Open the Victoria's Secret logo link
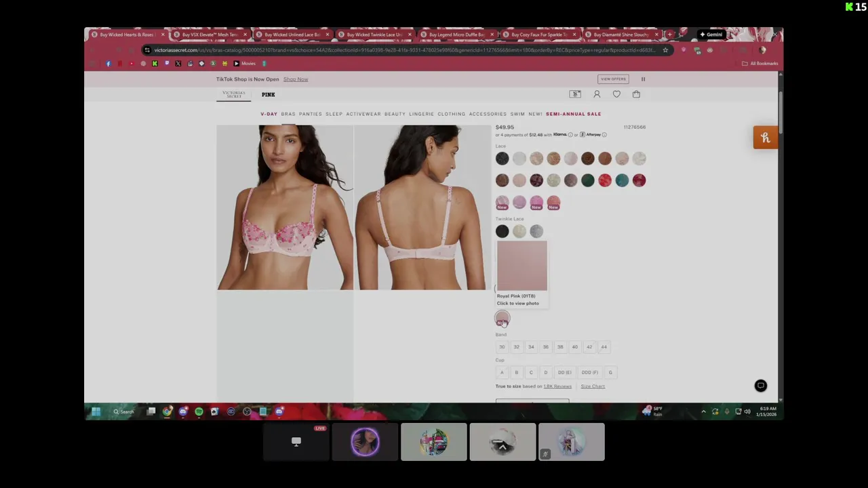868x488 pixels. click(234, 94)
